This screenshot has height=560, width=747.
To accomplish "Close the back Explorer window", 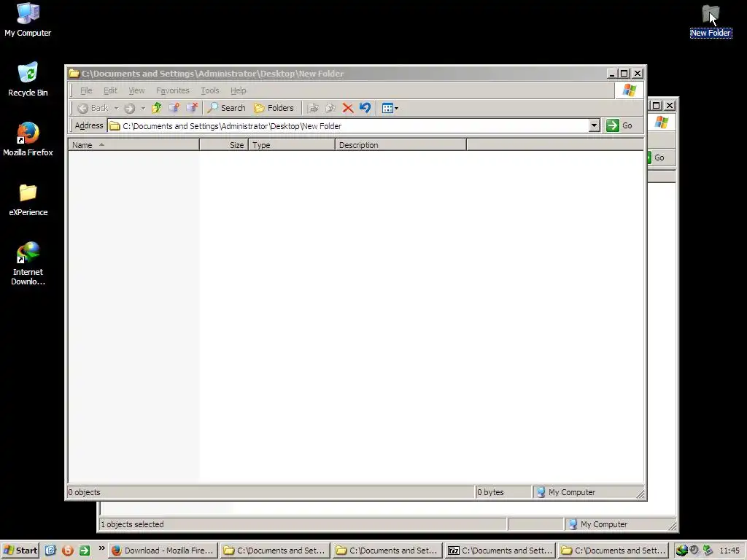I will pyautogui.click(x=670, y=105).
